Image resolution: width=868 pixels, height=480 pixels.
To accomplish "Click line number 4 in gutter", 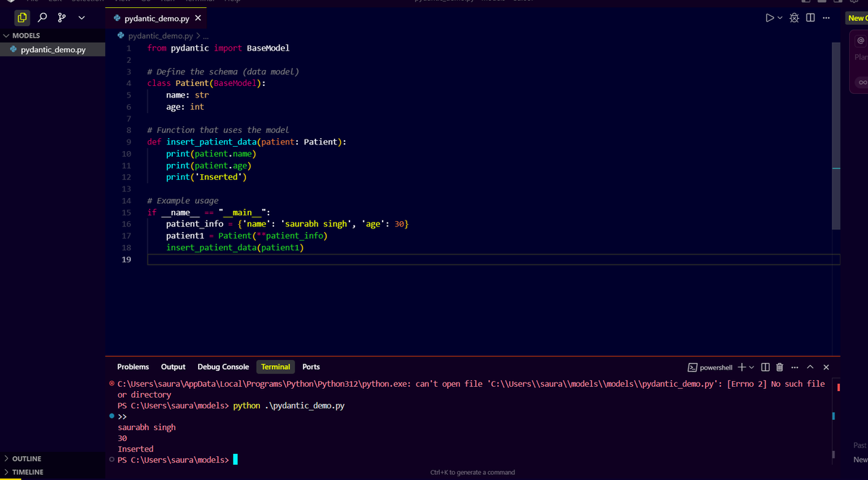I will tap(127, 83).
